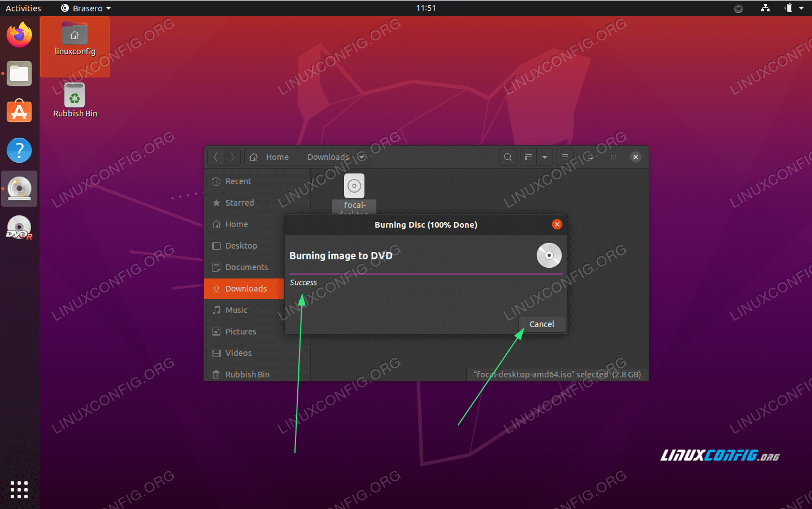
Task: Open Documents in the Files sidebar
Action: (x=245, y=267)
